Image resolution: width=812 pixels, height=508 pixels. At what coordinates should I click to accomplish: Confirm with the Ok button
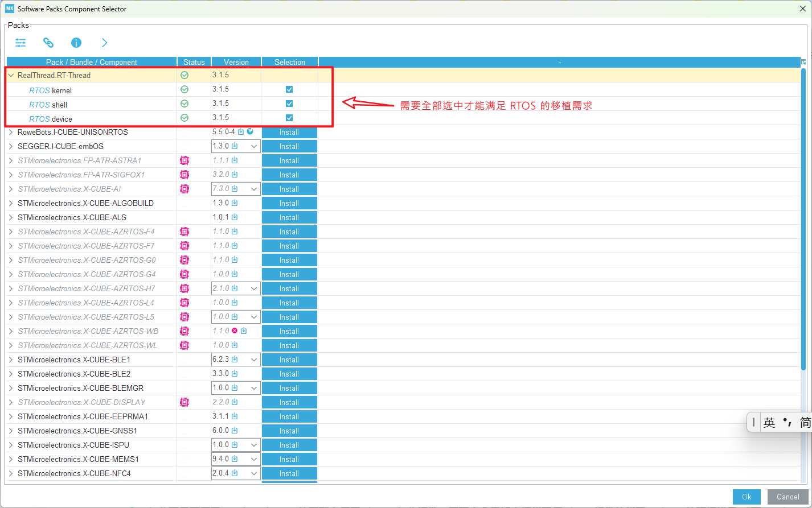pos(747,497)
